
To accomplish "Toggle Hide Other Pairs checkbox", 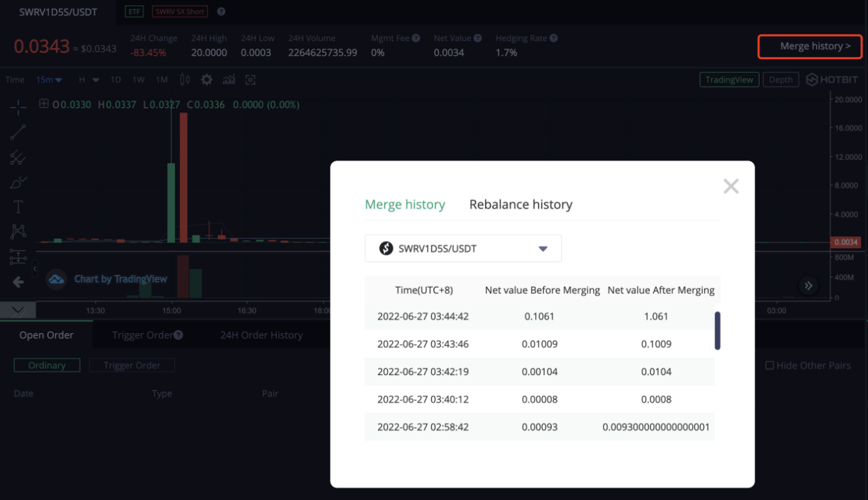I will (x=769, y=365).
